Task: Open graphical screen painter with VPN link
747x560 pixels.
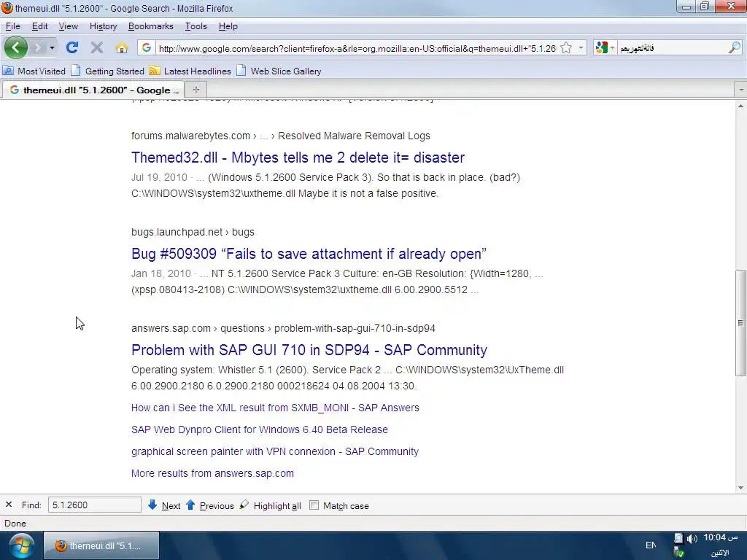Action: tap(275, 451)
